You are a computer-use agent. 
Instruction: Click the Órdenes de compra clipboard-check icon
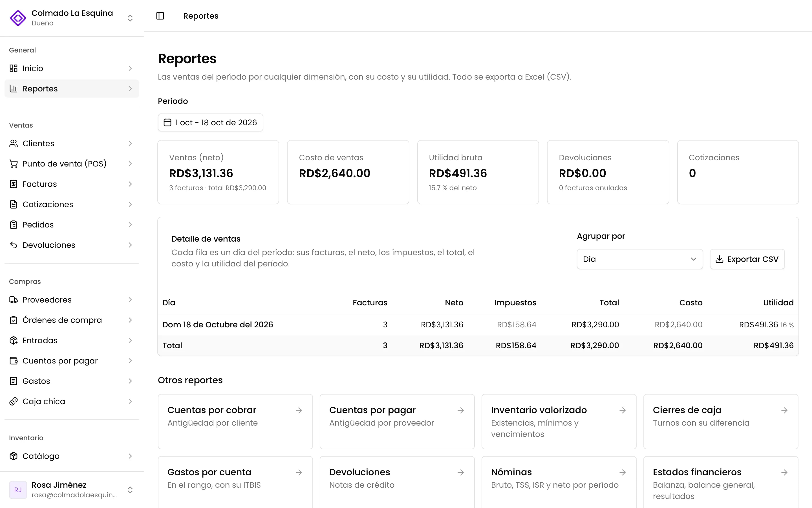click(x=14, y=320)
